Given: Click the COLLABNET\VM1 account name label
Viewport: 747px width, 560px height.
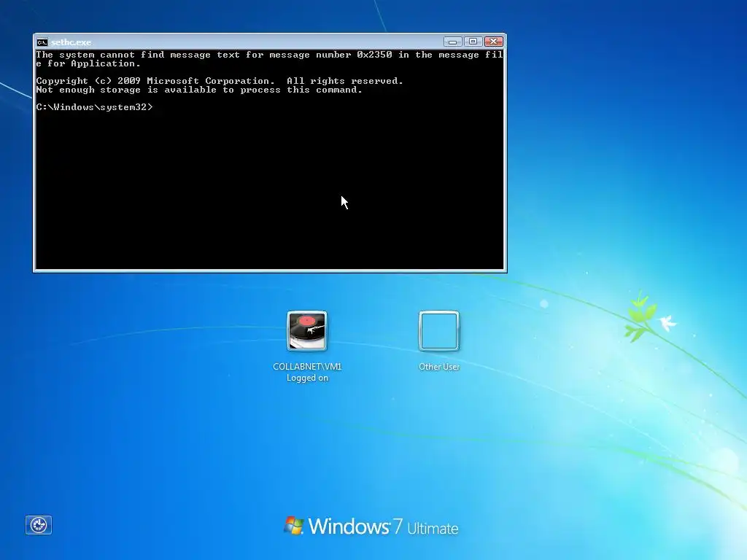Looking at the screenshot, I should [x=307, y=366].
